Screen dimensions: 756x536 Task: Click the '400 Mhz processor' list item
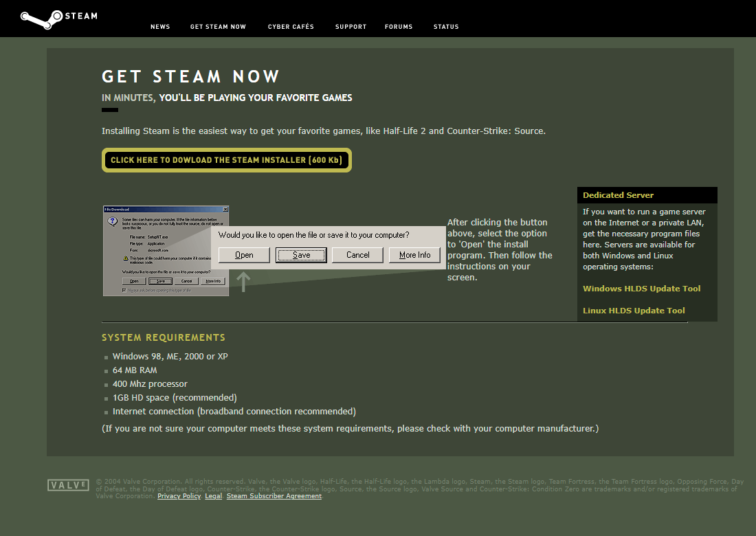point(150,383)
